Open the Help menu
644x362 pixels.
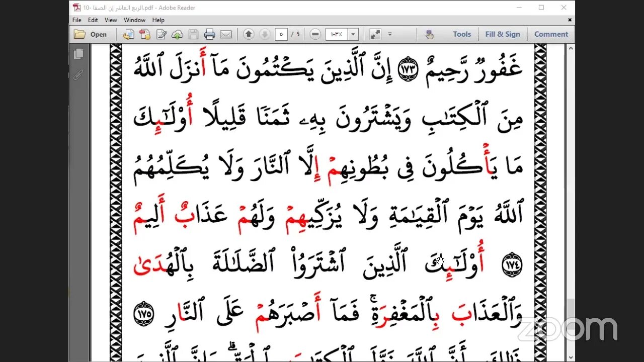coord(158,20)
